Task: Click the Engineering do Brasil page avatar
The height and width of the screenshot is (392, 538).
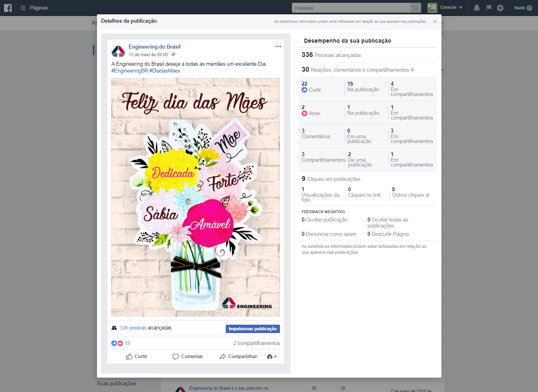Action: pos(118,51)
